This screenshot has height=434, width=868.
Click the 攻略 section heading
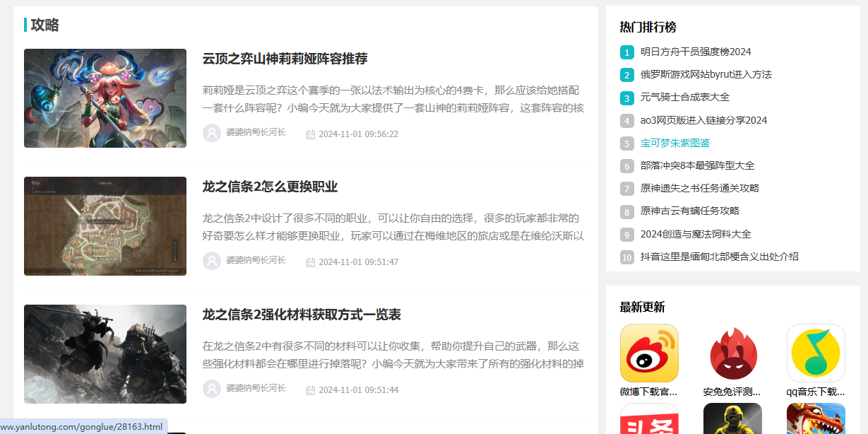(x=44, y=25)
